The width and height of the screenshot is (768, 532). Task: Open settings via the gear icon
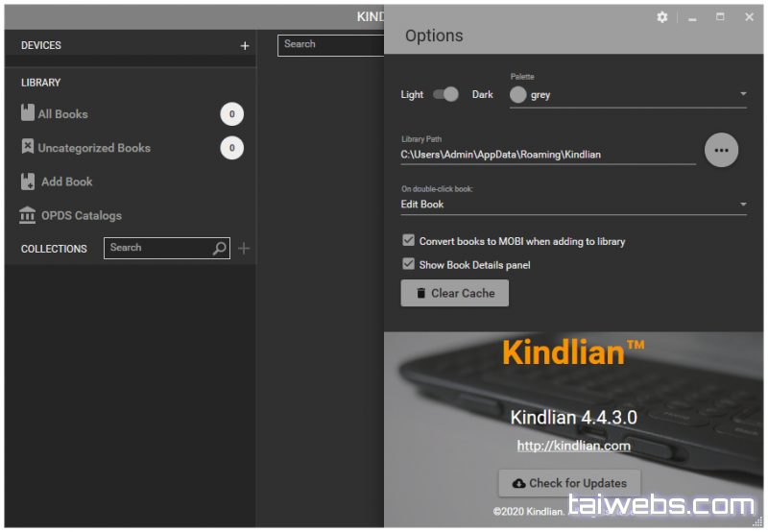point(662,17)
